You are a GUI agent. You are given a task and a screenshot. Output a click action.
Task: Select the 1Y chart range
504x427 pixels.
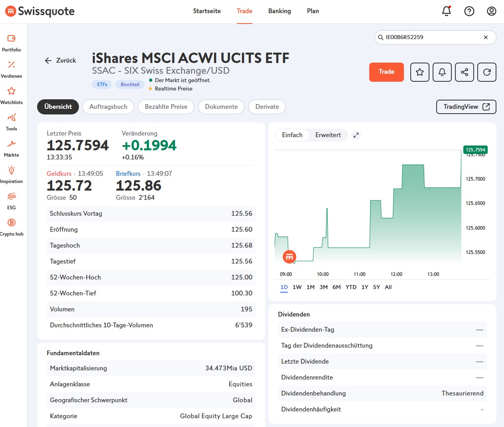[x=365, y=287]
